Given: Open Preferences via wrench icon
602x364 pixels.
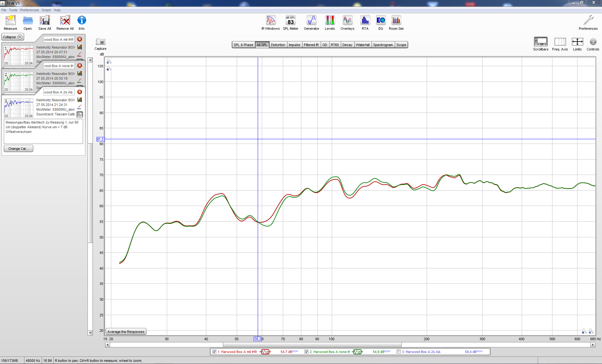Looking at the screenshot, I should [588, 23].
